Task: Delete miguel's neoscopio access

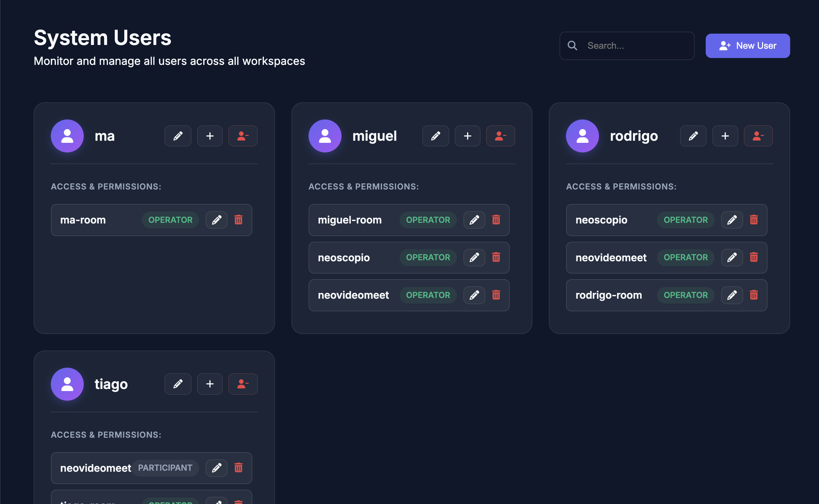Action: 496,257
